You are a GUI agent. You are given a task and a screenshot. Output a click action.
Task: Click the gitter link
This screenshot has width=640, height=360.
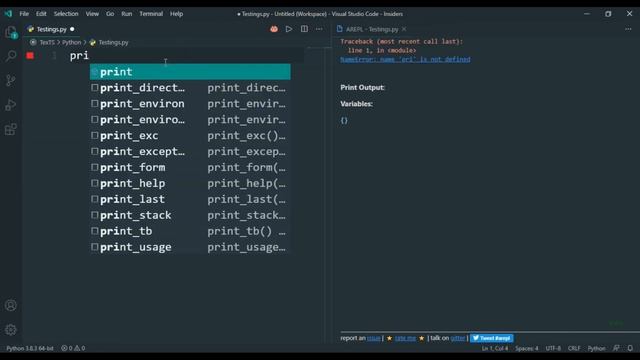click(x=458, y=338)
